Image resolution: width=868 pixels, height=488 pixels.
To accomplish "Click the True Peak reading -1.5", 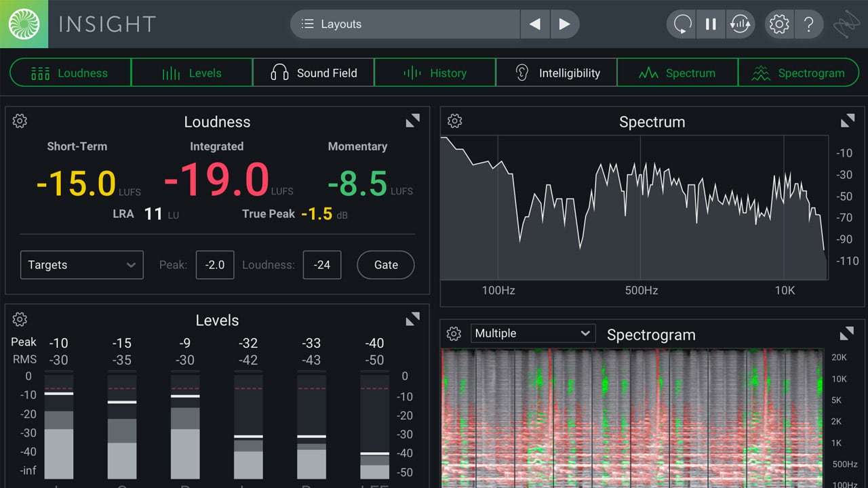I will coord(317,214).
